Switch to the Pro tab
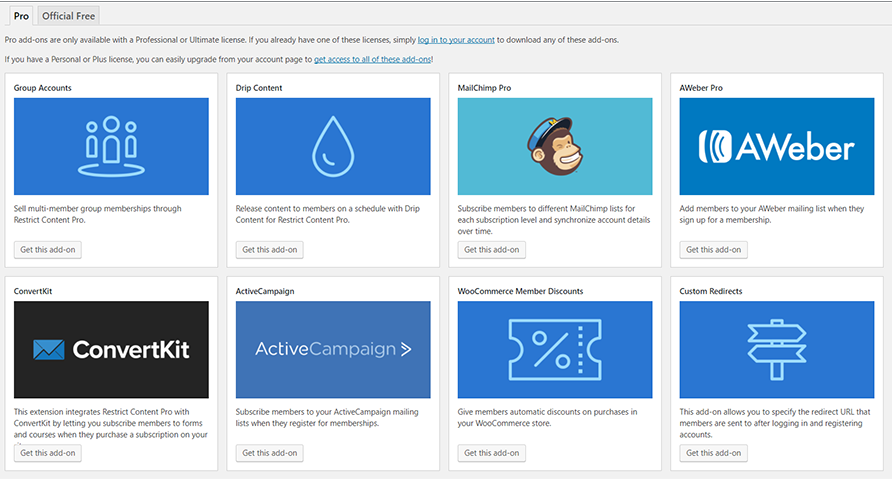This screenshot has width=892, height=485. pyautogui.click(x=21, y=16)
